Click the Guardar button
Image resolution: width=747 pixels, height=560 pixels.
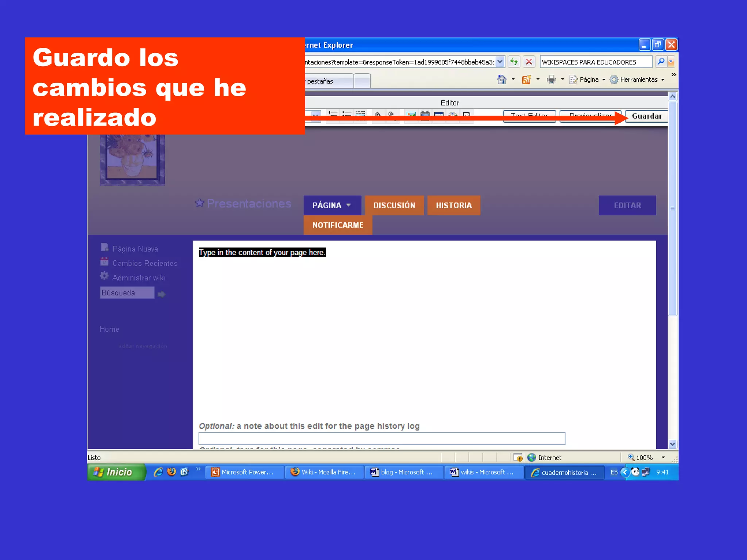click(646, 116)
